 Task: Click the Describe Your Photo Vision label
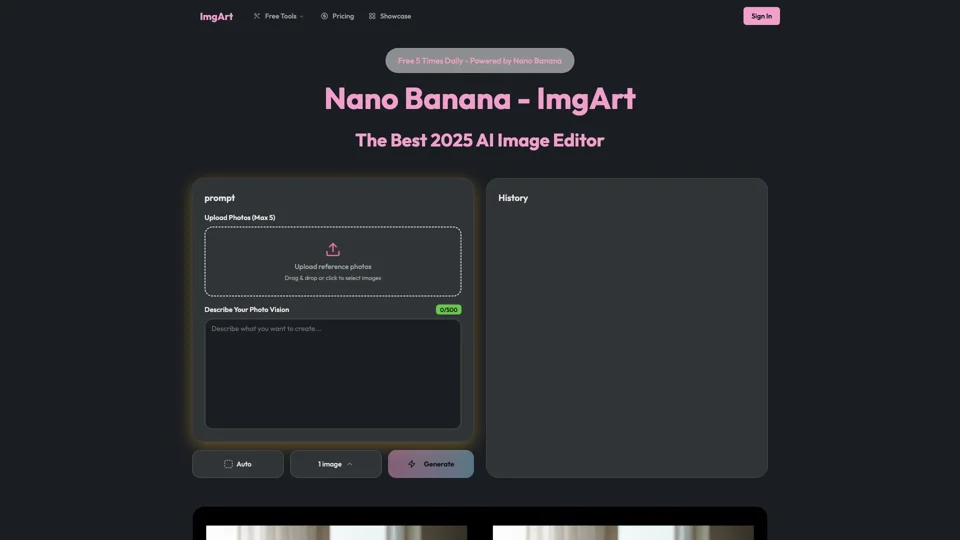(x=247, y=310)
